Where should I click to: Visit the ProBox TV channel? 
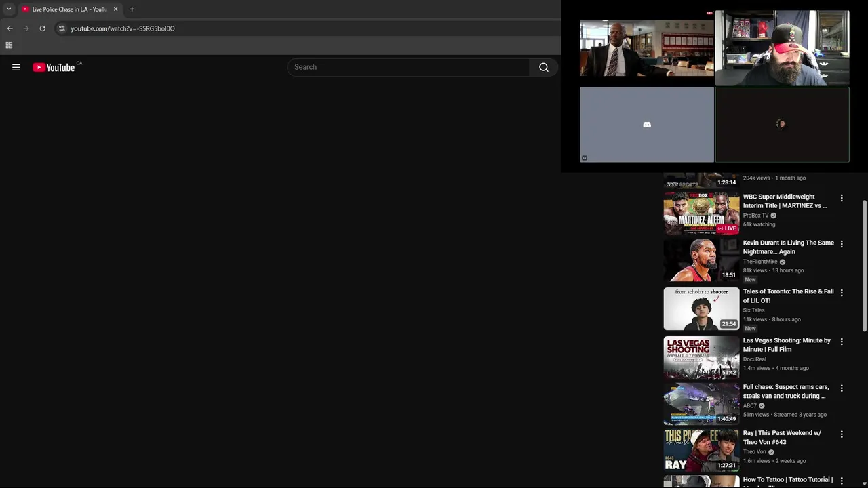click(755, 216)
